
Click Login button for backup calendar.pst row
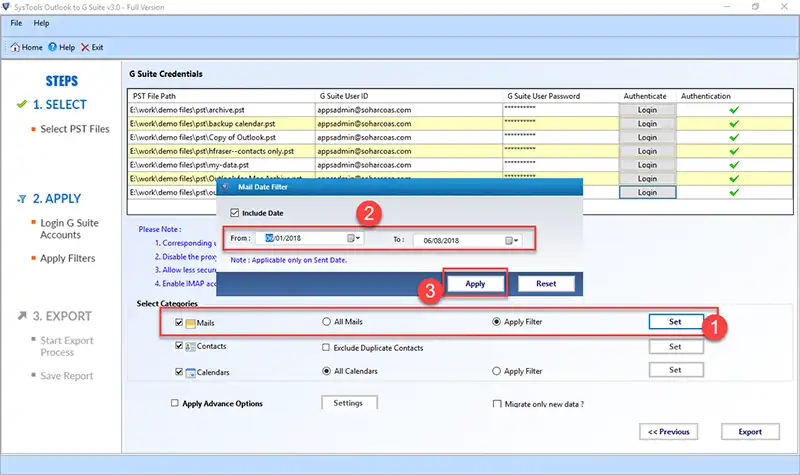(647, 123)
